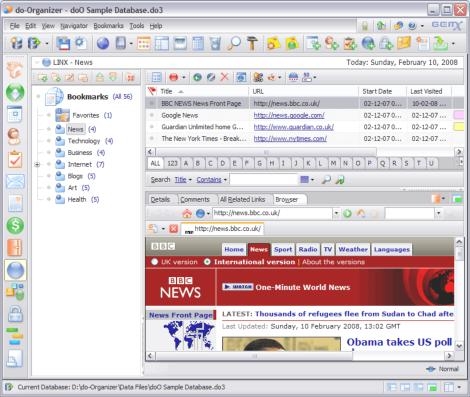Switch to the All Related Links tab
470x397 pixels.
[242, 199]
